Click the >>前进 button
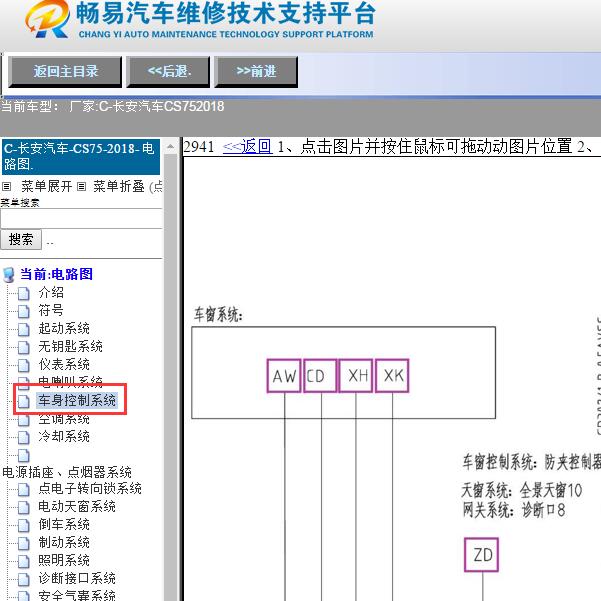Screen dimensions: 601x601 pyautogui.click(x=256, y=72)
